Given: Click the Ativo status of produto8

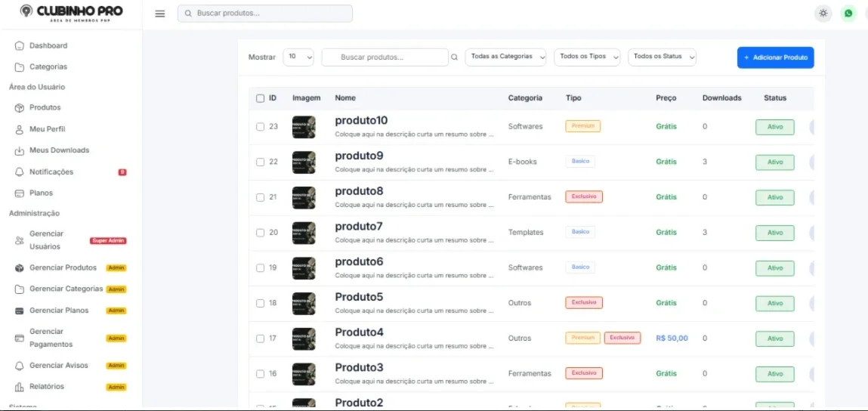Looking at the screenshot, I should (x=774, y=198).
